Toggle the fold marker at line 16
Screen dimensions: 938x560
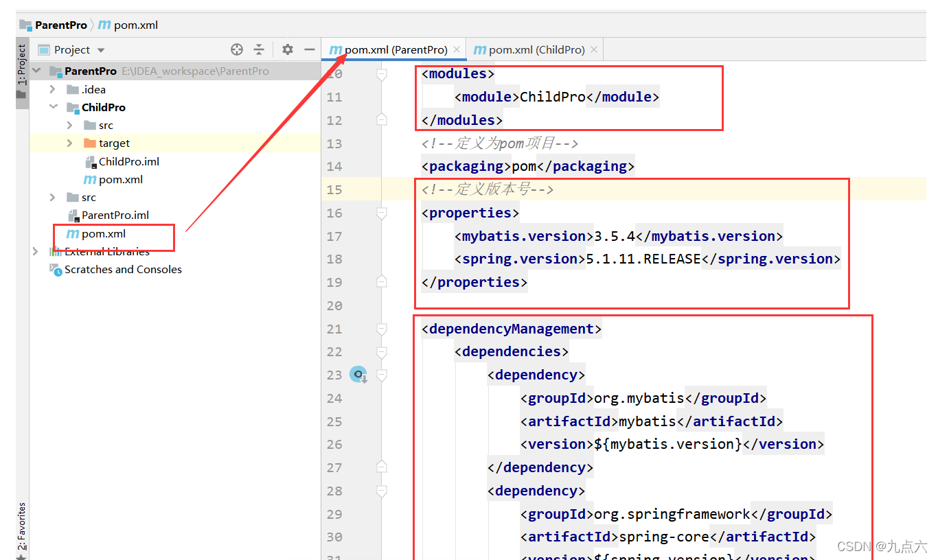(382, 213)
